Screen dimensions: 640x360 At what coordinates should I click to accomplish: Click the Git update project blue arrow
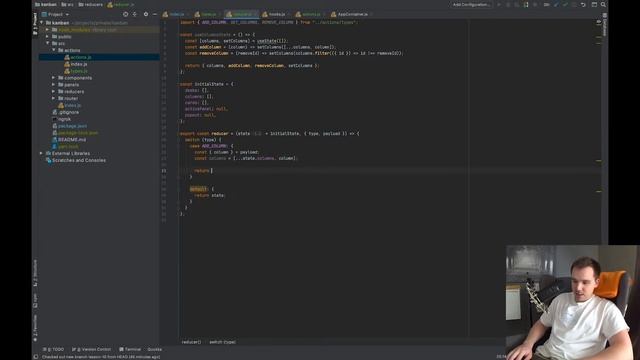click(x=556, y=4)
